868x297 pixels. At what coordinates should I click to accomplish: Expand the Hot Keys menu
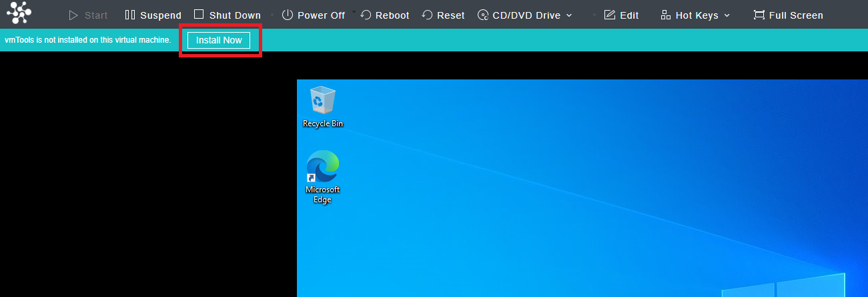(x=695, y=15)
